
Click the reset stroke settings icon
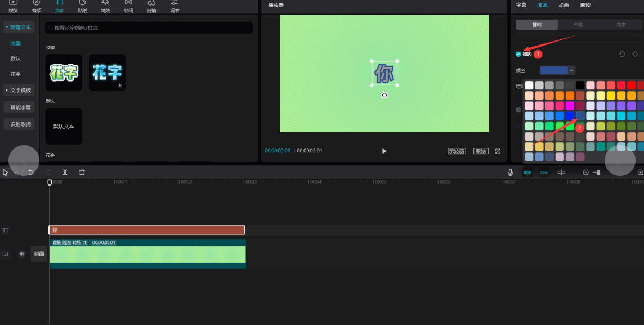tap(622, 54)
